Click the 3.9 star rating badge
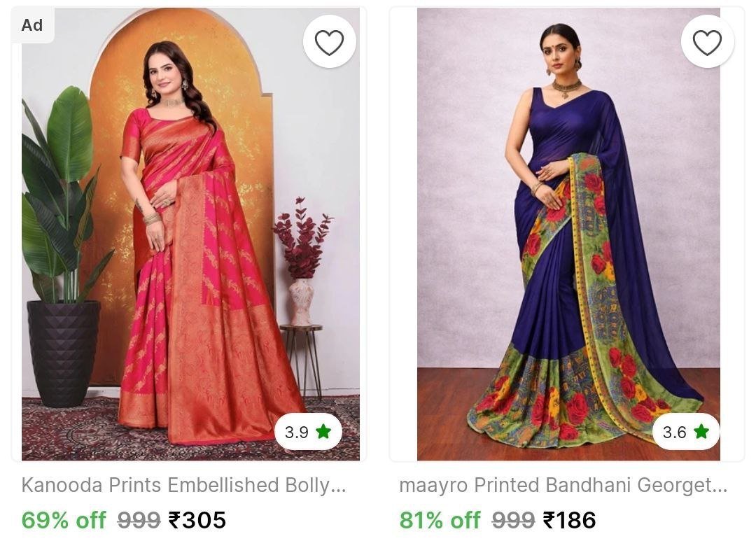Viewport: 756px width, 548px height. 308,431
